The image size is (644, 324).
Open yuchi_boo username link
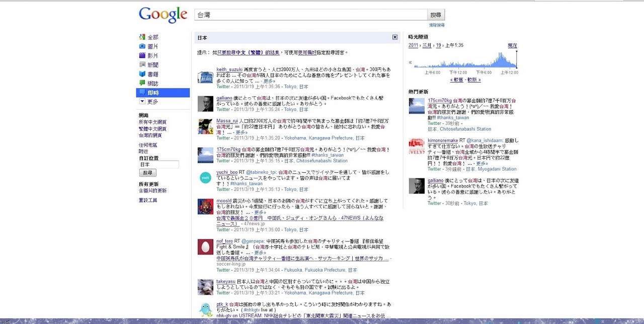227,172
